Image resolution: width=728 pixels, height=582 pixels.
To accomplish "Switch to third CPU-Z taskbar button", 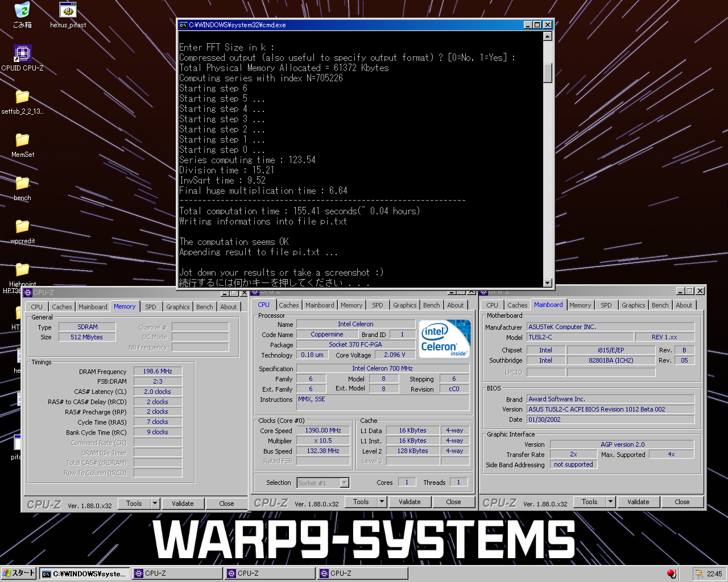I will (x=362, y=573).
